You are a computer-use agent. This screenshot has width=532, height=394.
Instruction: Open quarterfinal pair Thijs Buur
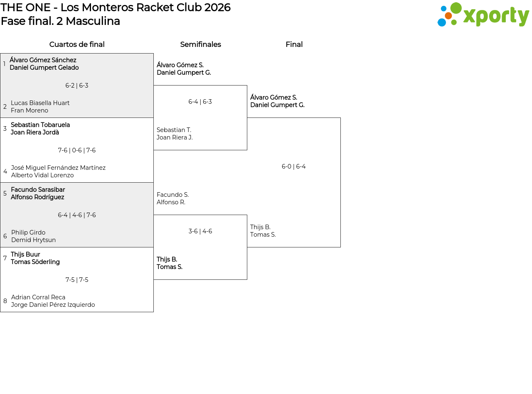click(35, 258)
